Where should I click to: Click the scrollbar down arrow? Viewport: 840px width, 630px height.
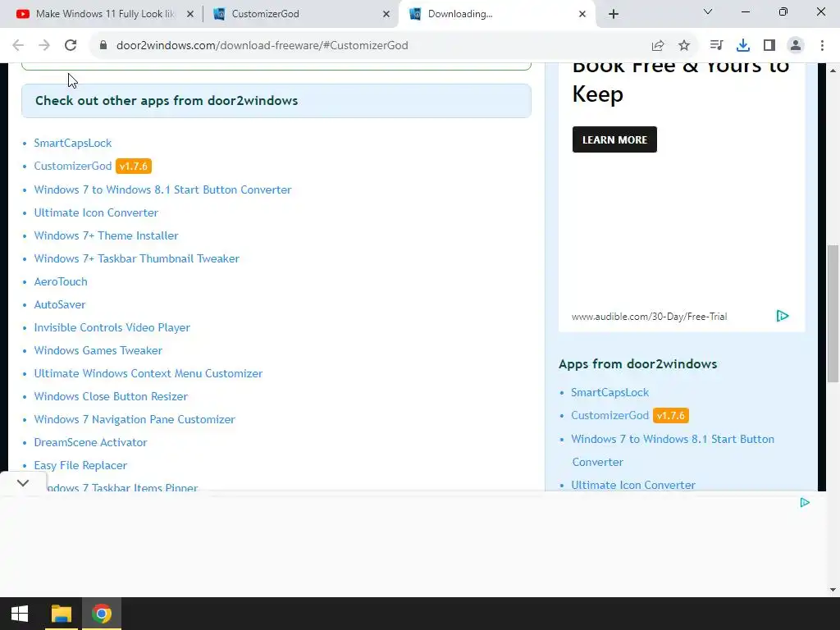(x=833, y=590)
